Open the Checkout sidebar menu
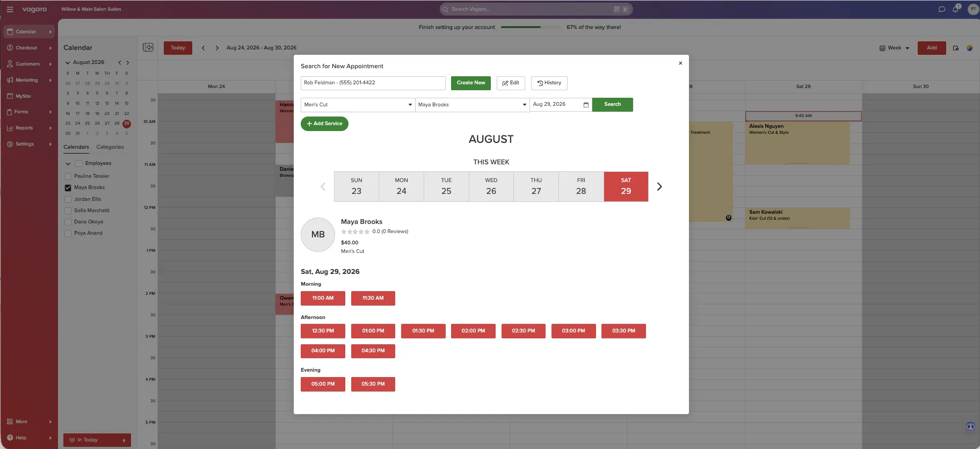This screenshot has width=980, height=449. pos(29,48)
